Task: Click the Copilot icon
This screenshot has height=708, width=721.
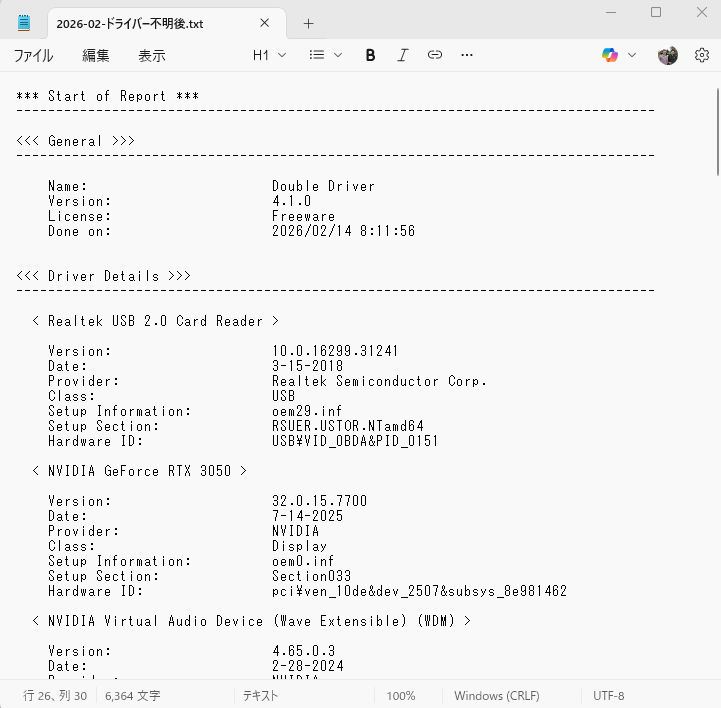Action: [x=609, y=56]
